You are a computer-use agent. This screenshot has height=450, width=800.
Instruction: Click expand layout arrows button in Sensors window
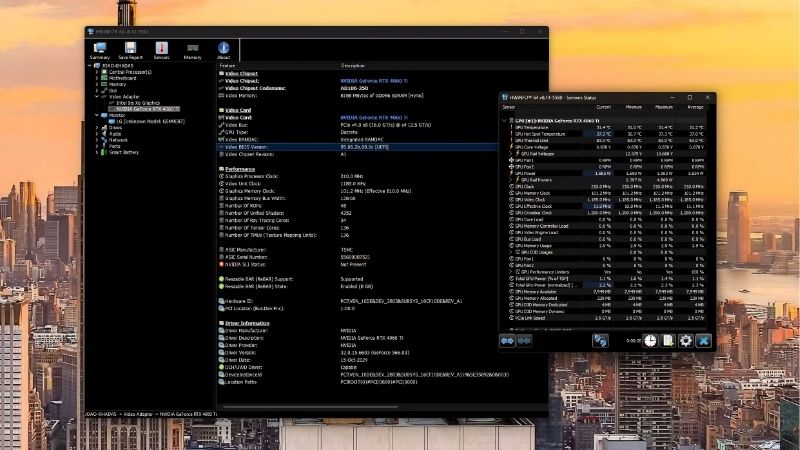coord(507,341)
